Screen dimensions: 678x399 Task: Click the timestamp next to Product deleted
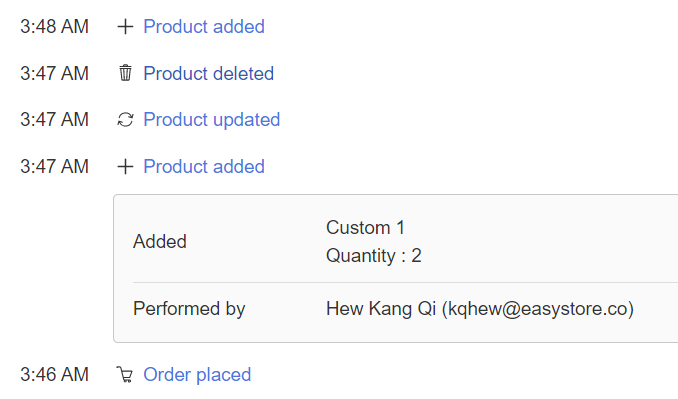tap(54, 73)
